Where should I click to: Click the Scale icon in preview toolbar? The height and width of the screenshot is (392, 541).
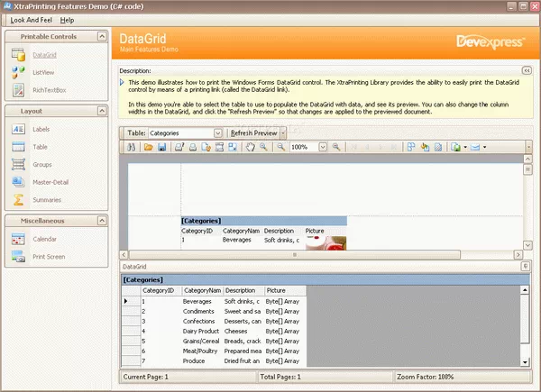point(233,147)
